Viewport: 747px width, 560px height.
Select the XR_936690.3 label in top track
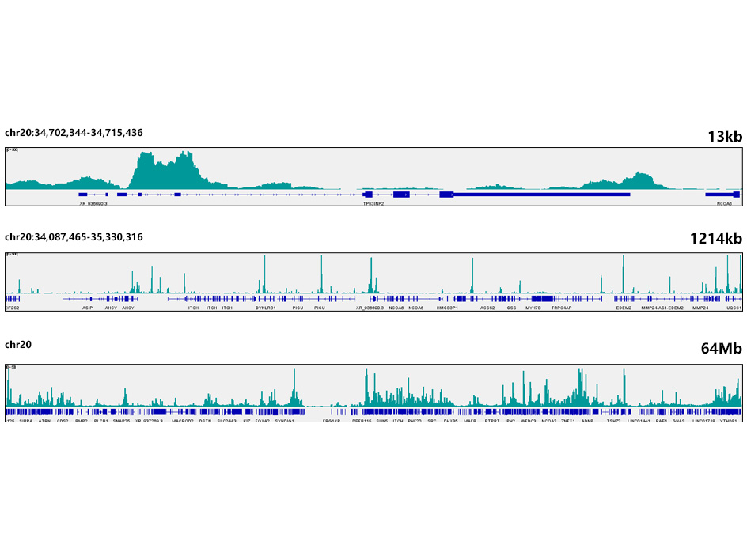[x=93, y=203]
